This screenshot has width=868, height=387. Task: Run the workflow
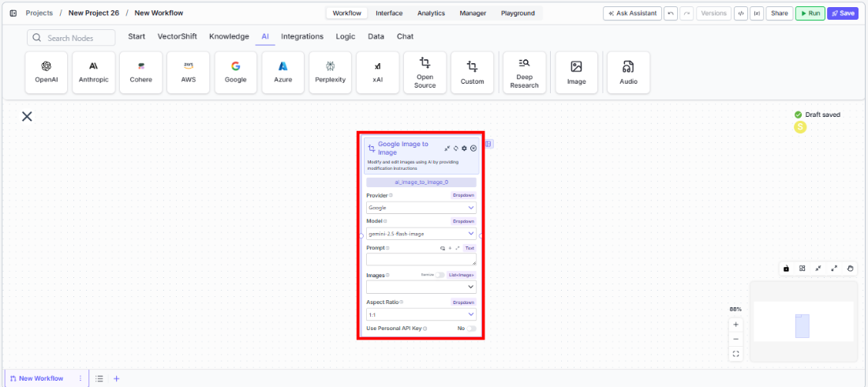point(810,13)
